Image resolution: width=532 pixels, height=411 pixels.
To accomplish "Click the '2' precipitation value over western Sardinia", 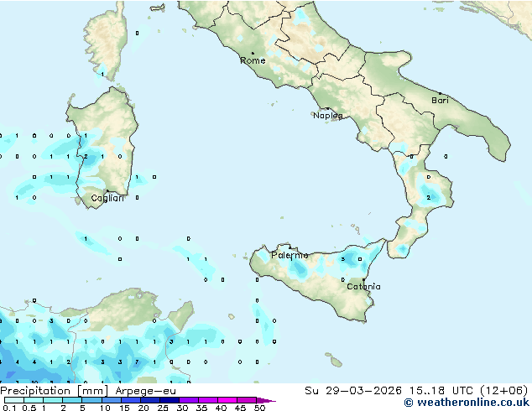I will click(x=86, y=156).
